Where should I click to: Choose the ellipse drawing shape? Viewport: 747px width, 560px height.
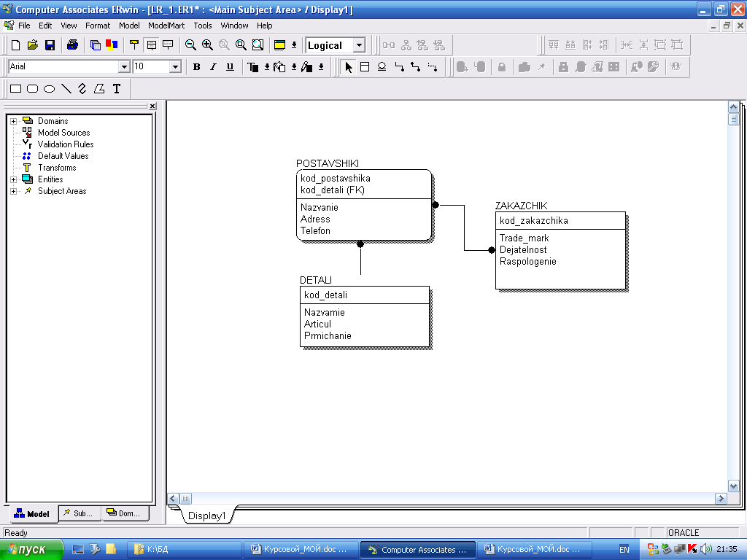click(x=49, y=88)
